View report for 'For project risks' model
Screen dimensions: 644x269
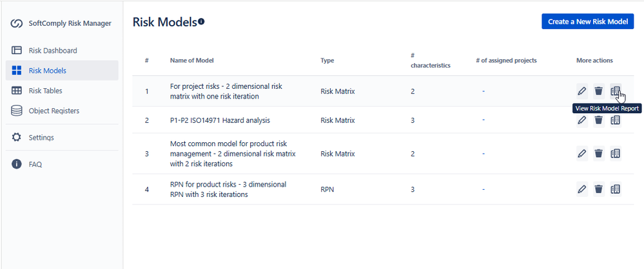(616, 91)
